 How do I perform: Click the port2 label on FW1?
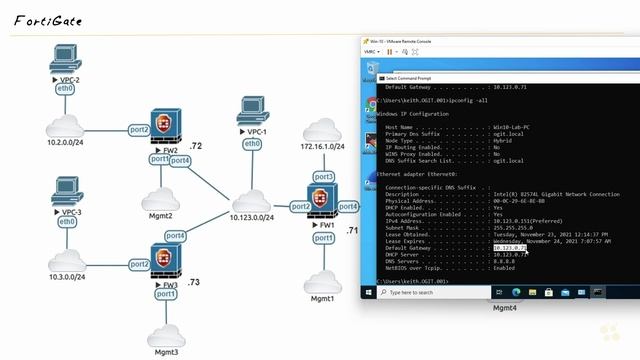tap(301, 207)
